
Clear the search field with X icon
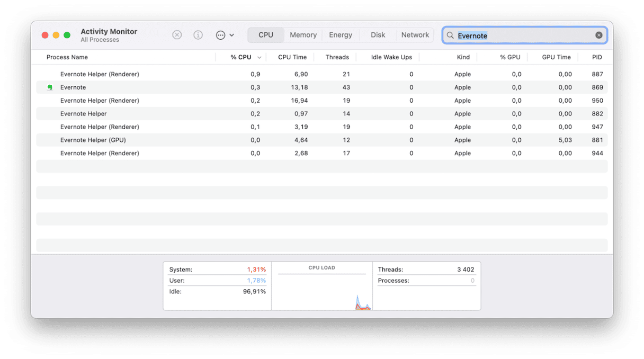[598, 35]
